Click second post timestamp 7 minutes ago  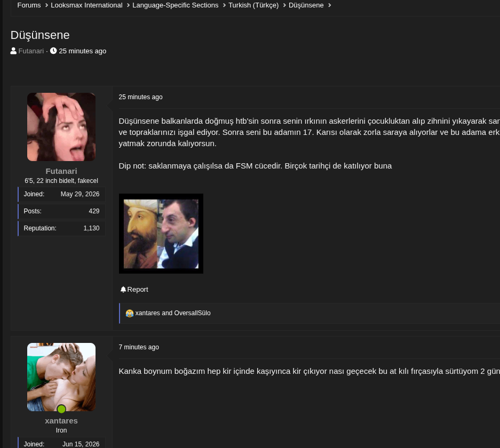tap(139, 347)
